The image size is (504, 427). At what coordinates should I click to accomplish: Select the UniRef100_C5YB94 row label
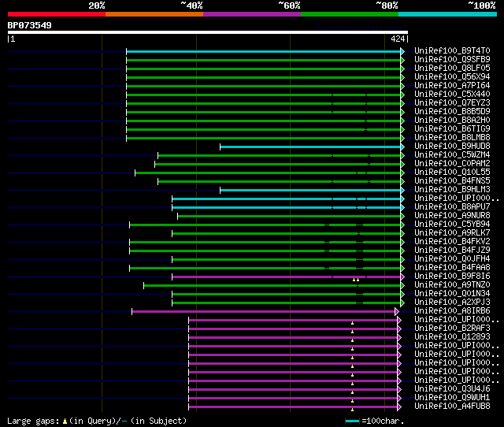tap(452, 225)
